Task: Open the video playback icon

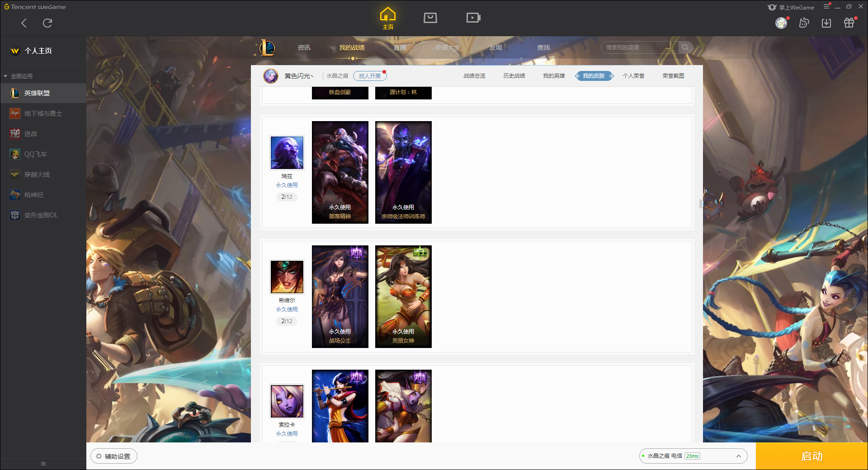Action: [473, 18]
